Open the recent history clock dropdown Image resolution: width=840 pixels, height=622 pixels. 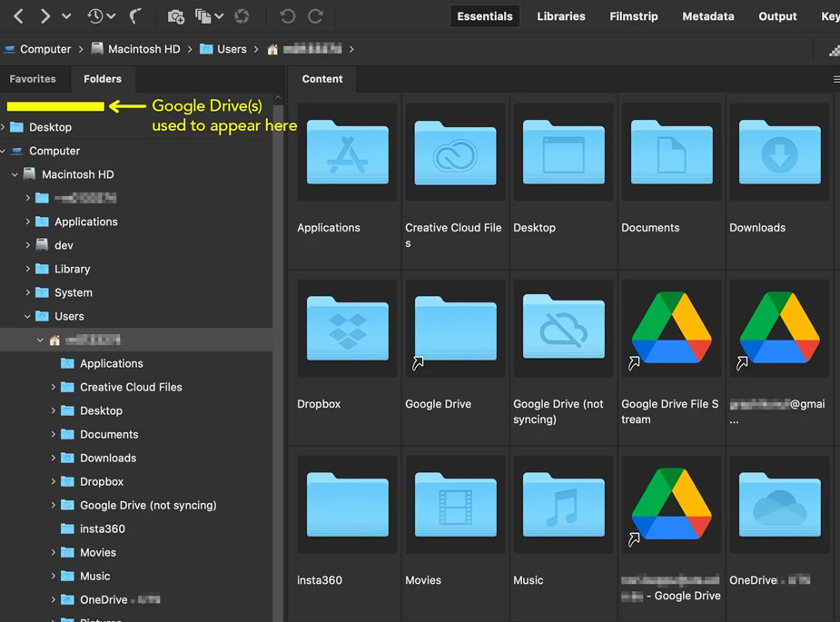(x=101, y=16)
